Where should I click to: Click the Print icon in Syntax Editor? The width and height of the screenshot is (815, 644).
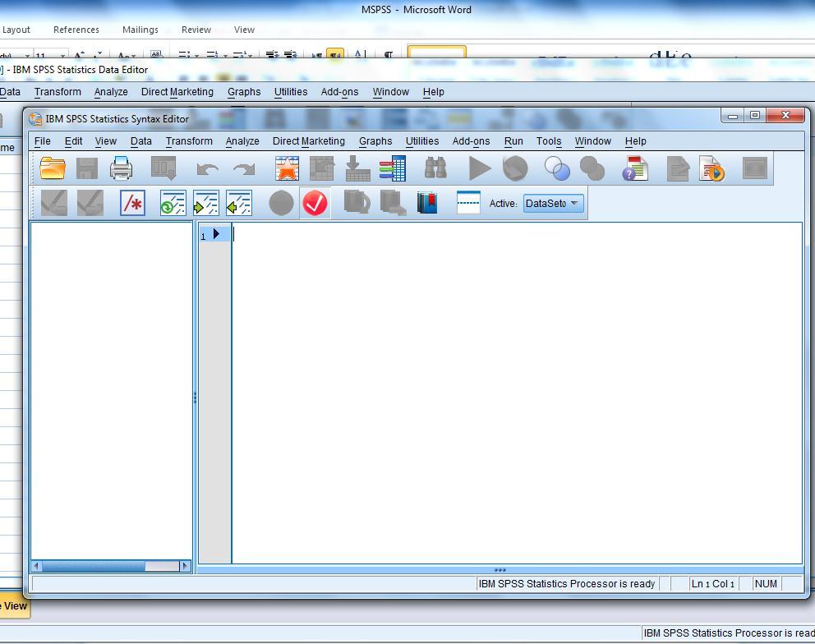point(121,168)
